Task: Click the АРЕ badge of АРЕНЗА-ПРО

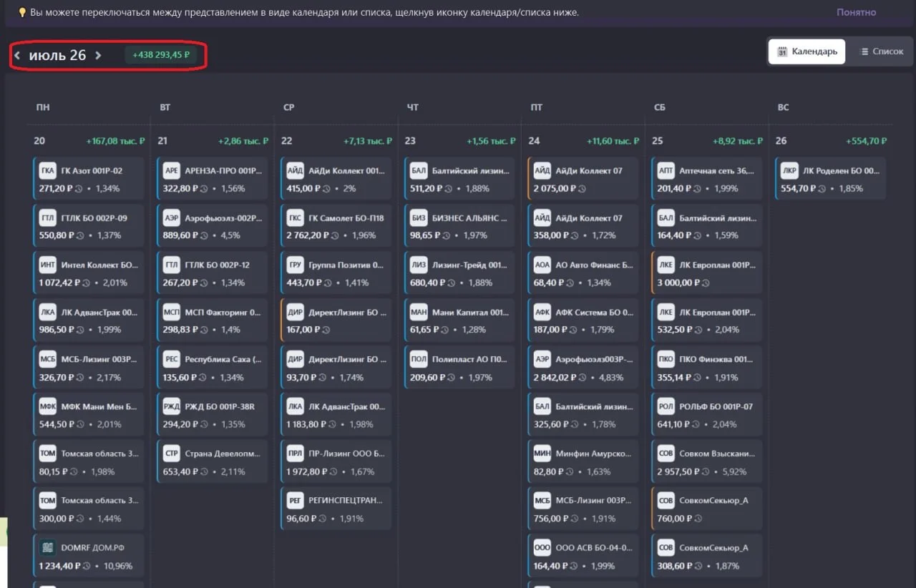Action: click(172, 171)
